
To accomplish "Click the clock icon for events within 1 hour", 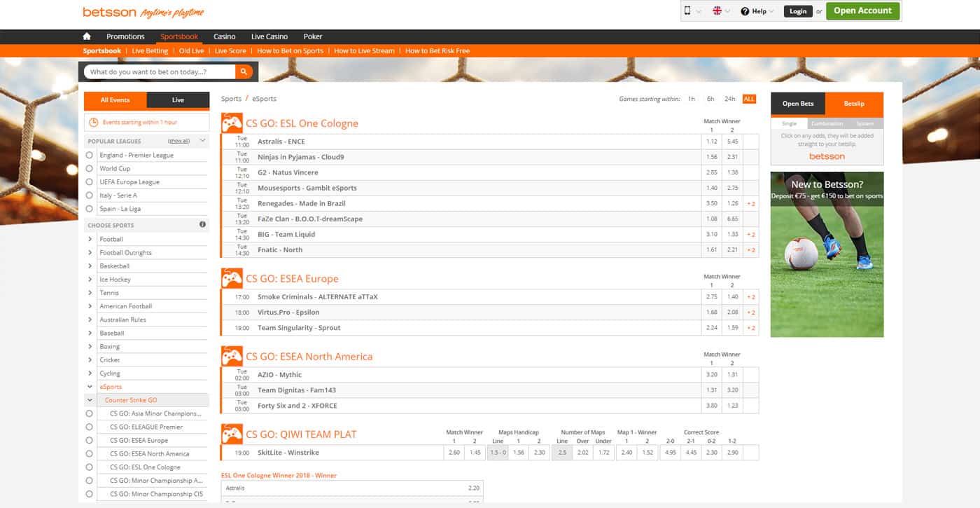I will [94, 123].
